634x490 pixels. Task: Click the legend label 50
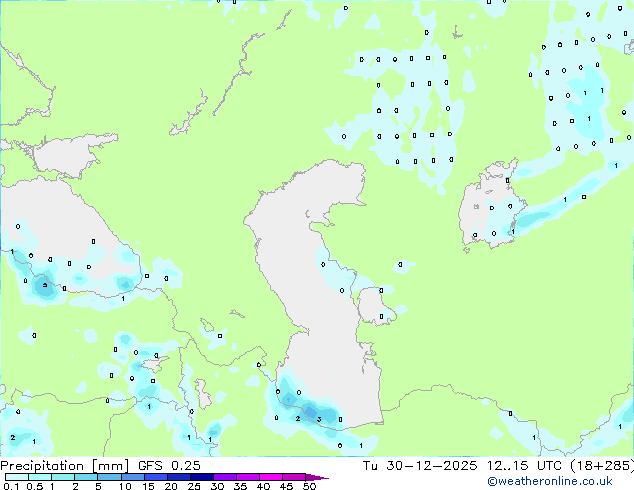[309, 486]
